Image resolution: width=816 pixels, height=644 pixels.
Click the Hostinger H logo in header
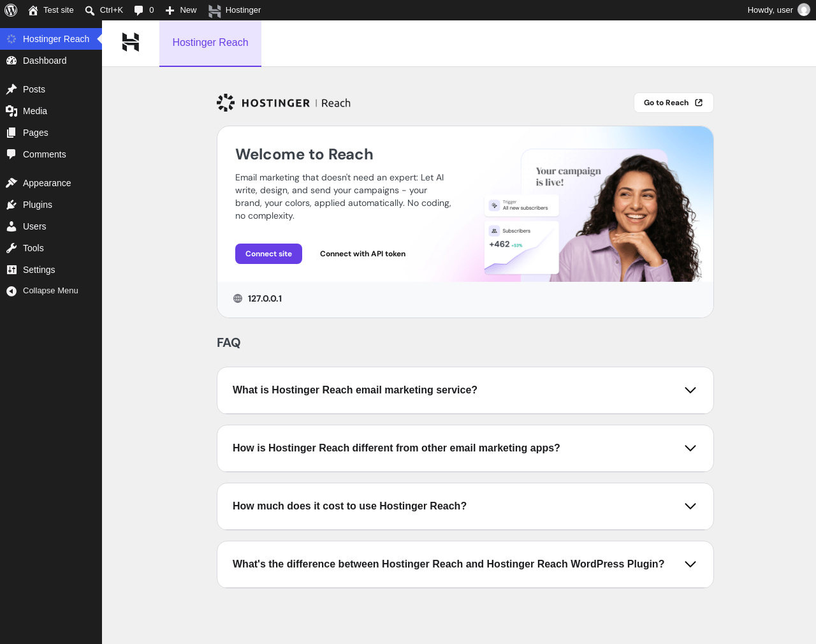[131, 42]
